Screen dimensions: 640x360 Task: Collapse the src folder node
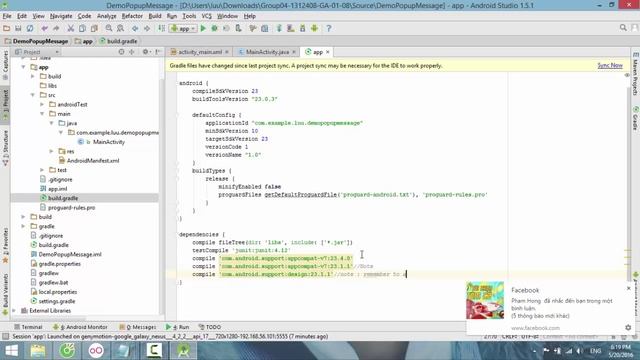coord(33,95)
